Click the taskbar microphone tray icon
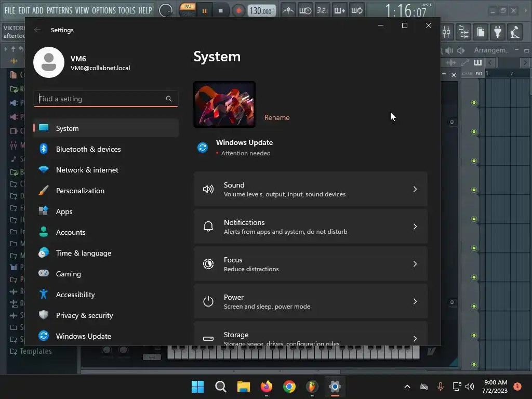The height and width of the screenshot is (399, 532). pyautogui.click(x=441, y=387)
